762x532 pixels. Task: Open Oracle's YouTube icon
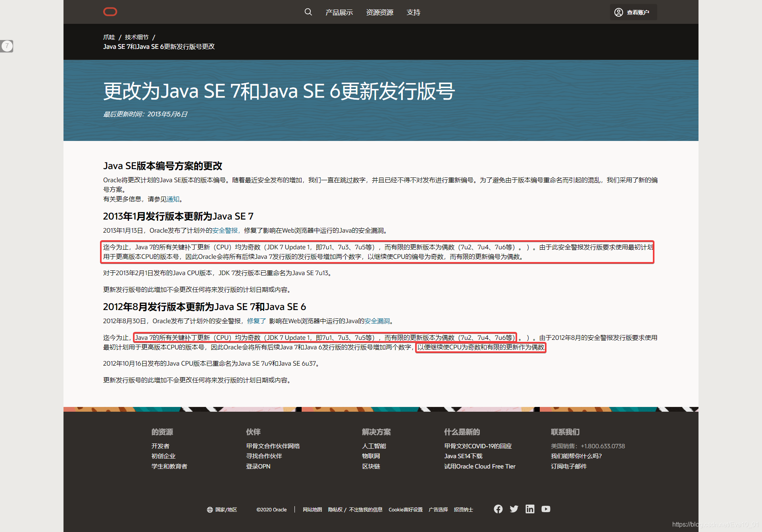(546, 509)
